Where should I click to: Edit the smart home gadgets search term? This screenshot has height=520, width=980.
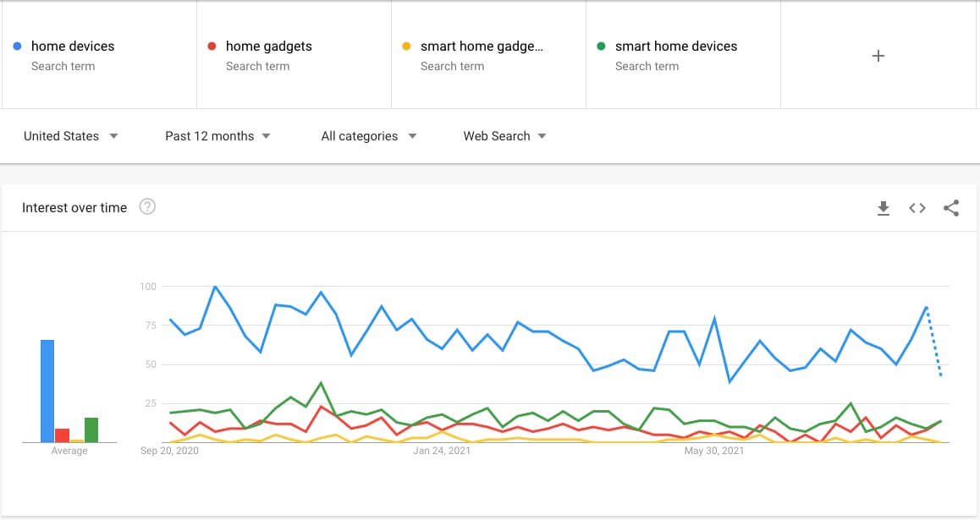pos(482,47)
